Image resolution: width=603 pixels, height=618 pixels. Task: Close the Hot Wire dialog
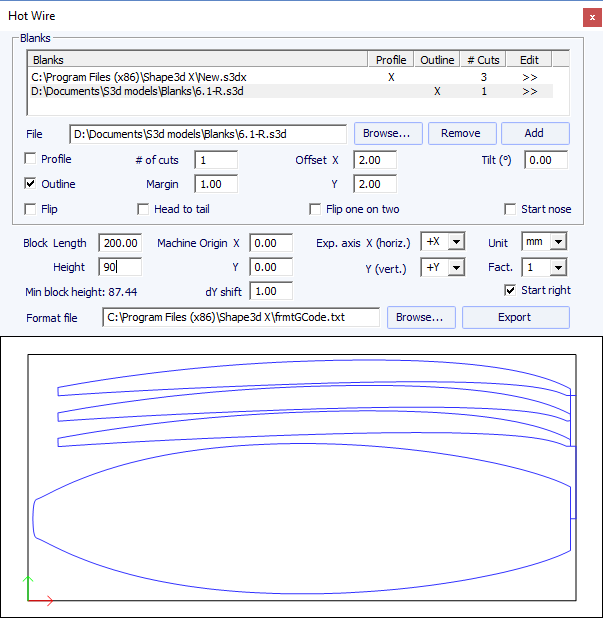[588, 16]
